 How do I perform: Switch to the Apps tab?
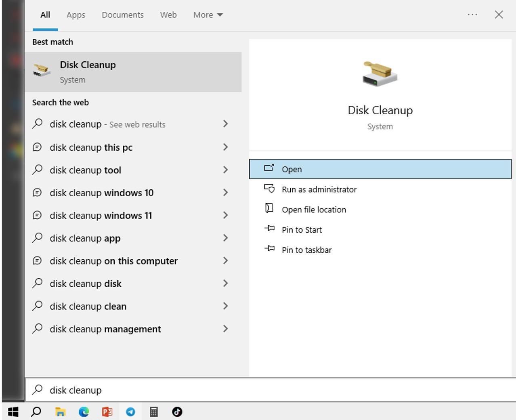tap(76, 15)
